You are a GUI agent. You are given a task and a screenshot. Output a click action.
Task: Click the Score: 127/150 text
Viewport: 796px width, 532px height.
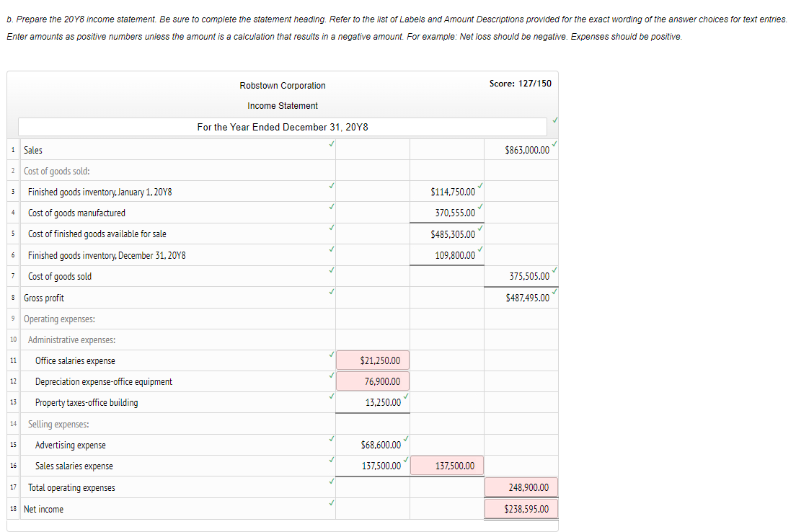(521, 83)
